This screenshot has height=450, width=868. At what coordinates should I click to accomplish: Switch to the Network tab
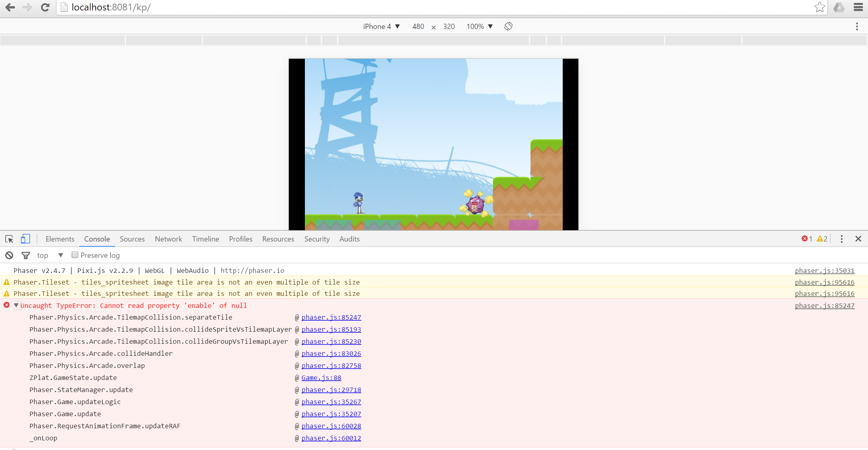(x=169, y=239)
